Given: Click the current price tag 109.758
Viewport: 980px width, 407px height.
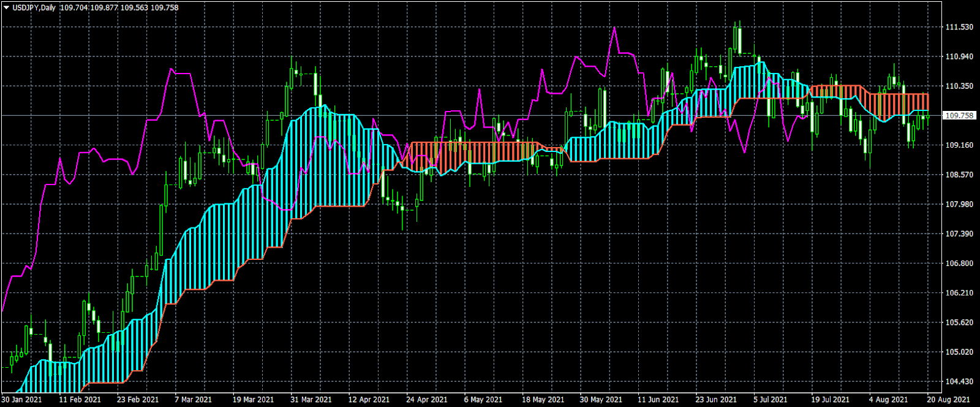Looking at the screenshot, I should click(x=960, y=115).
